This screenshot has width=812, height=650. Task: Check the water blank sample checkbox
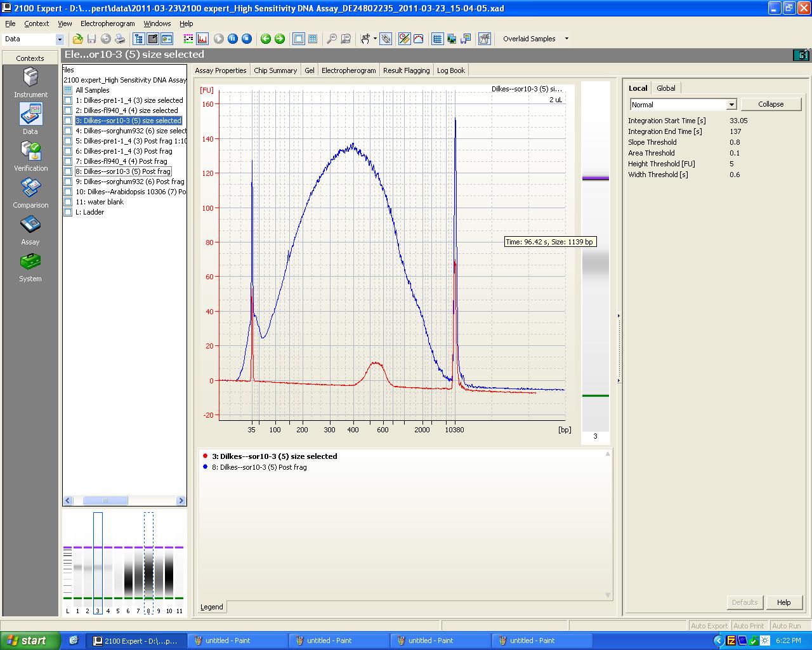[x=69, y=202]
